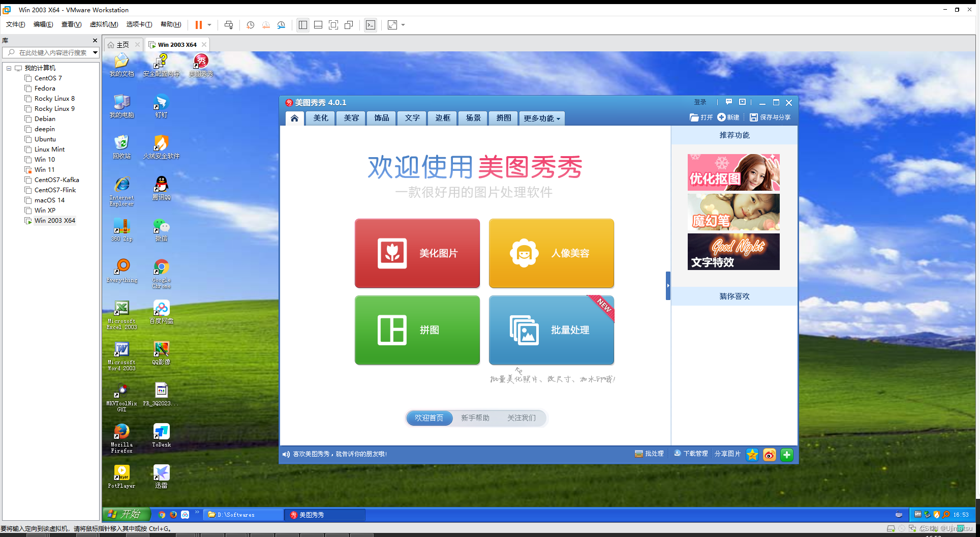Select the 新手帮助 pill toggle
Image resolution: width=980 pixels, height=537 pixels.
[x=475, y=418]
